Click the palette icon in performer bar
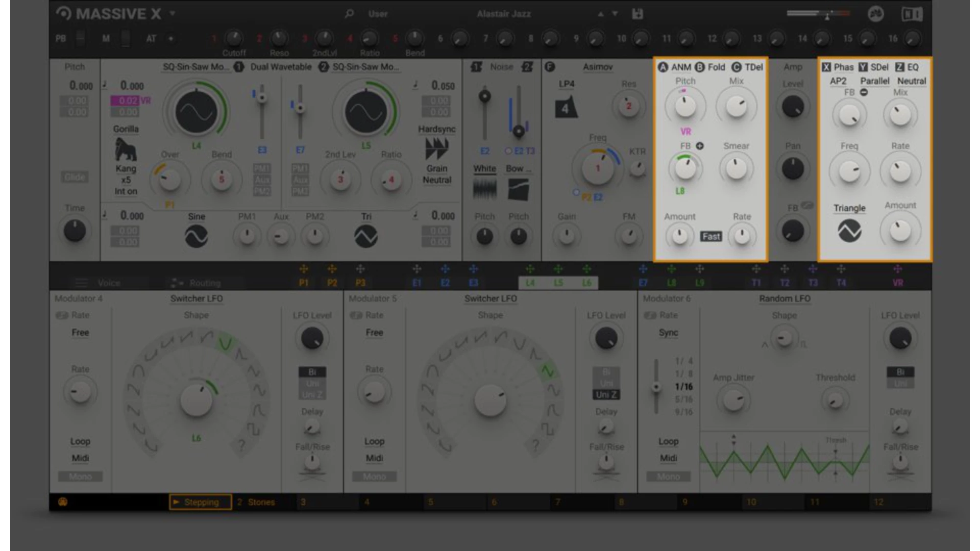The image size is (980, 551). point(63,502)
